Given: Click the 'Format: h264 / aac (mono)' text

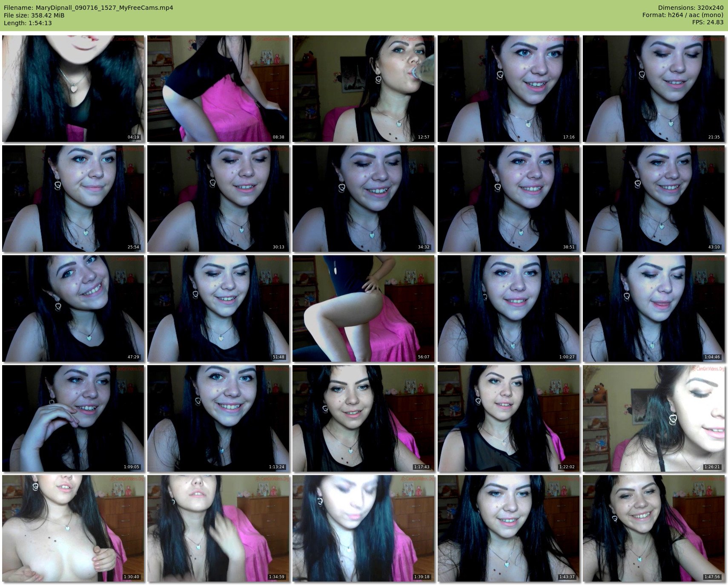Looking at the screenshot, I should point(683,15).
